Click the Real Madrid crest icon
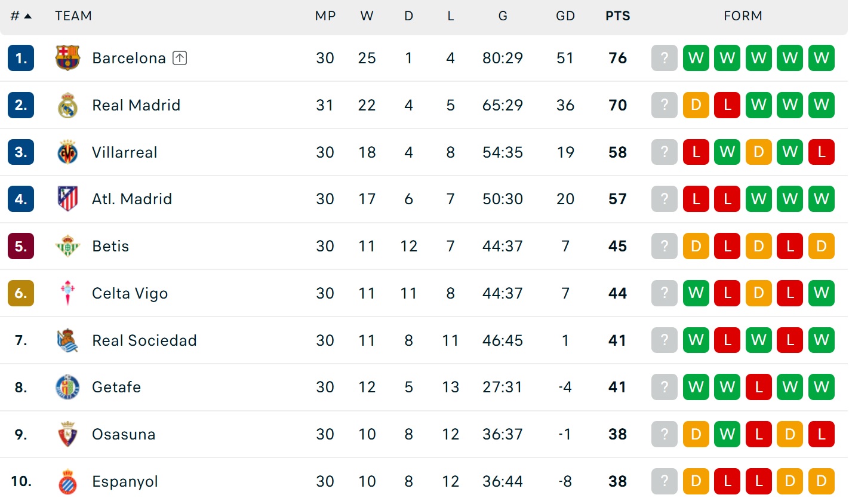849x504 pixels. tap(67, 105)
